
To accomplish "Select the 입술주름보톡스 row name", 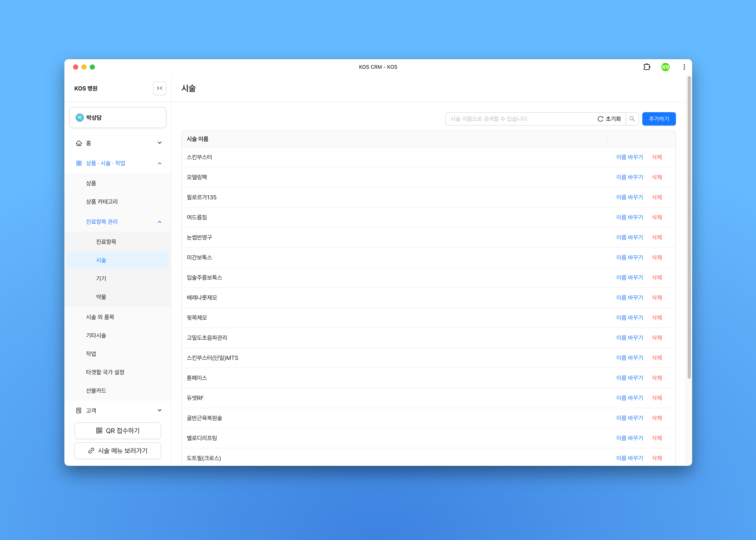I will coord(204,278).
